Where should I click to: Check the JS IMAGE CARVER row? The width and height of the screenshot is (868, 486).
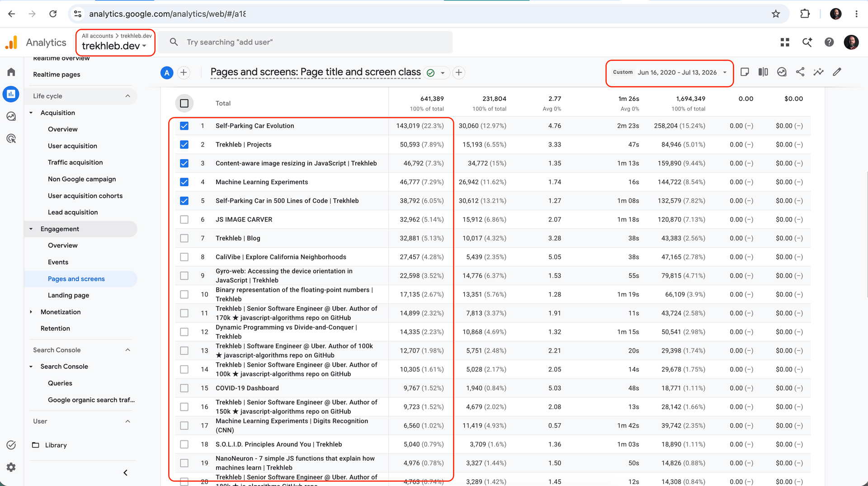184,219
